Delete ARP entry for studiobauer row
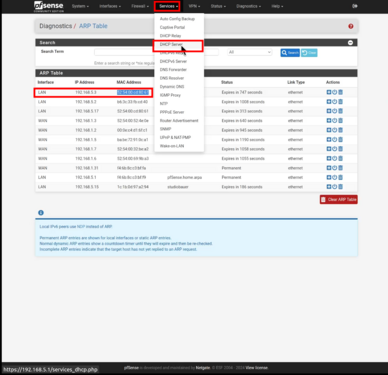Screen dimensions: 388x375 point(340,187)
